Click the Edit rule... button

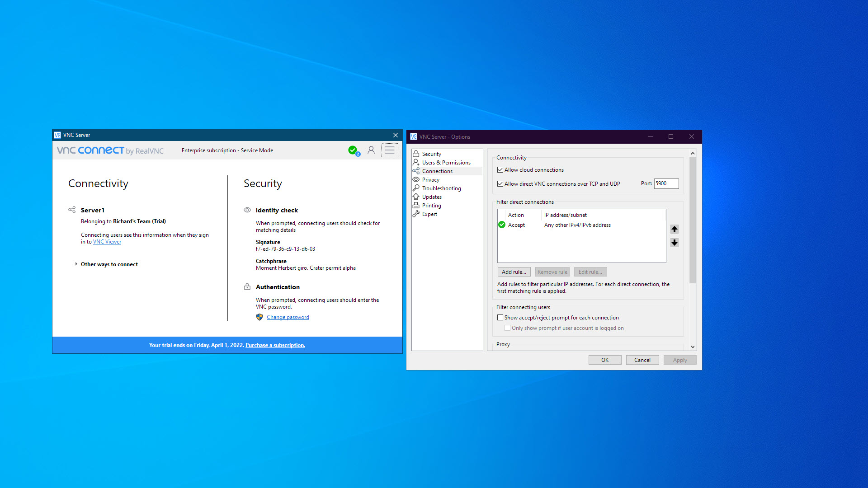point(590,272)
